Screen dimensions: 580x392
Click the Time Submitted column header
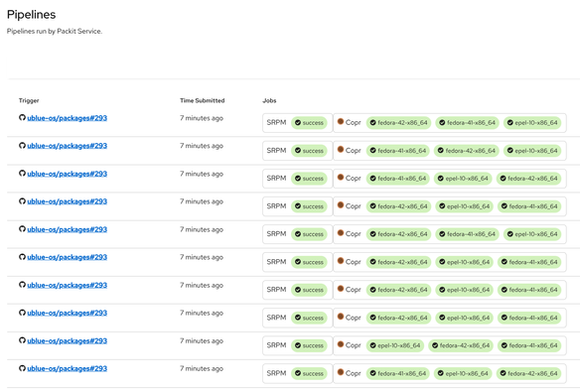pyautogui.click(x=202, y=100)
